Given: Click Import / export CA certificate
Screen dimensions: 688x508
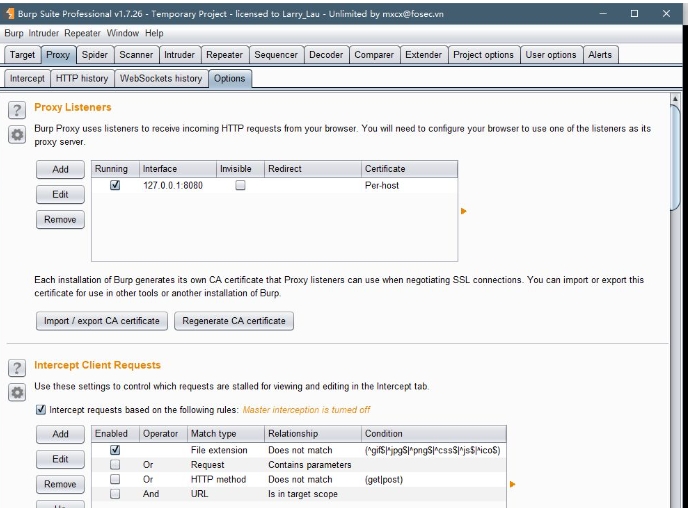Looking at the screenshot, I should [x=102, y=321].
